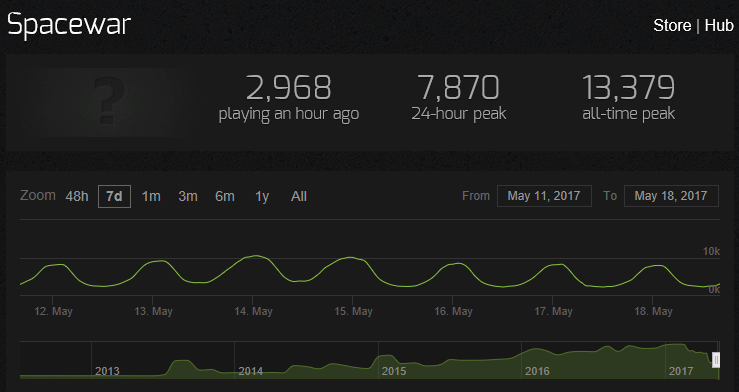Choose the 1y zoom option
Screen dimensions: 739x392
[x=262, y=196]
